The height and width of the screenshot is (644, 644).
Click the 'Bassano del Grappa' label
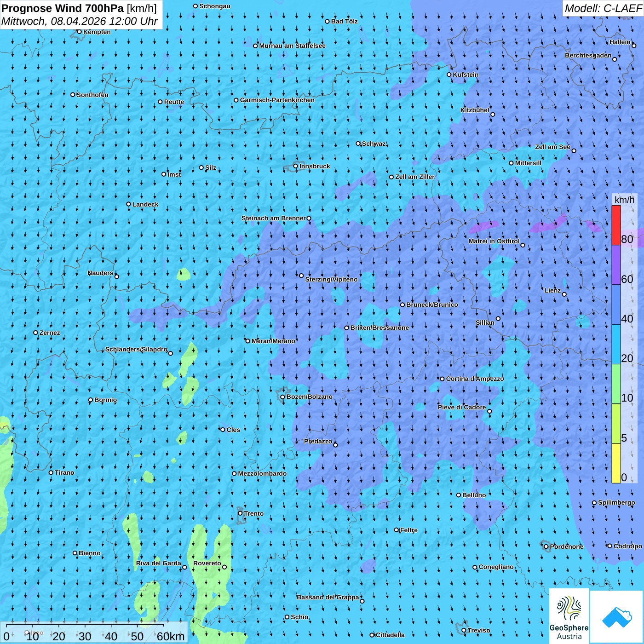point(328,597)
